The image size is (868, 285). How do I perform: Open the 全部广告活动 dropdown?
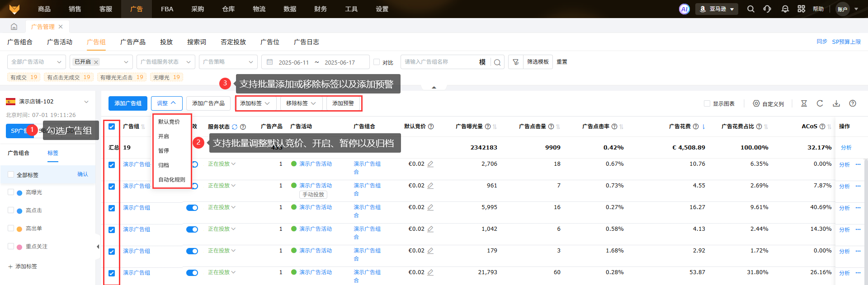(36, 62)
